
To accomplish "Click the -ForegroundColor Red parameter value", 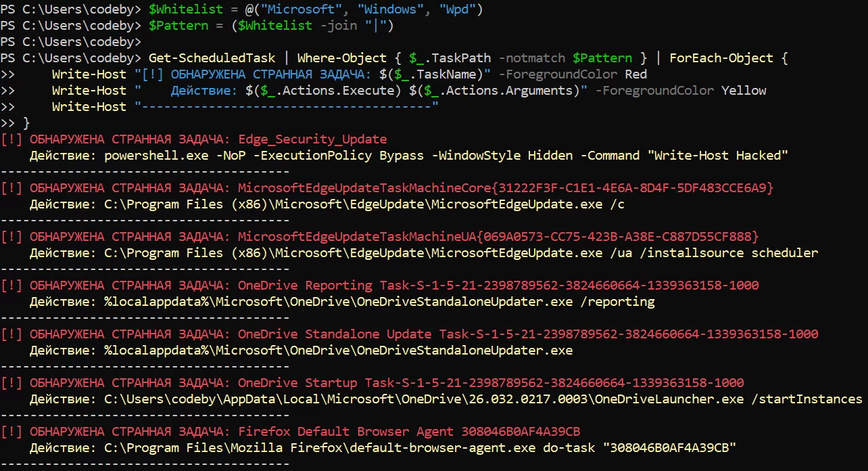I will [635, 74].
